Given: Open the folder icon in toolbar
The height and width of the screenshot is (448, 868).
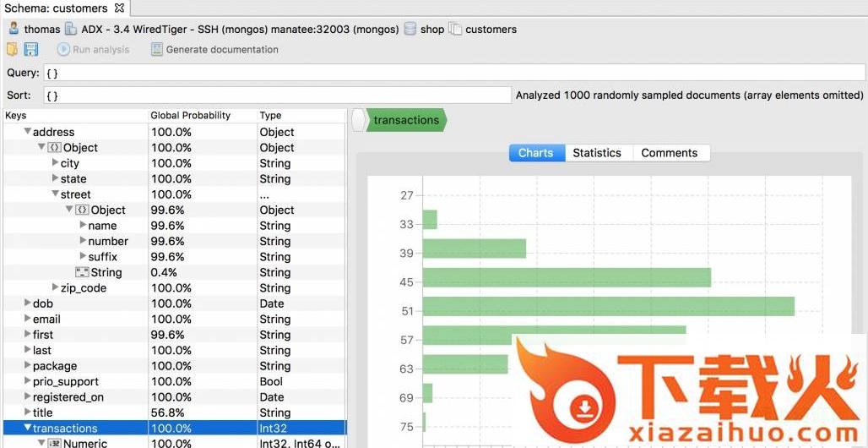Looking at the screenshot, I should pos(12,49).
